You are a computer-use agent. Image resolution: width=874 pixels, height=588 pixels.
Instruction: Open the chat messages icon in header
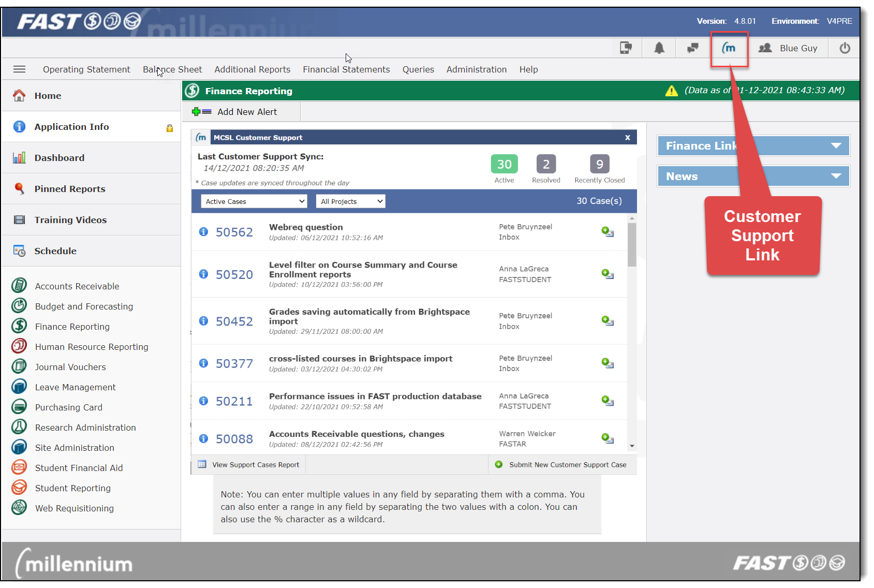[x=692, y=48]
